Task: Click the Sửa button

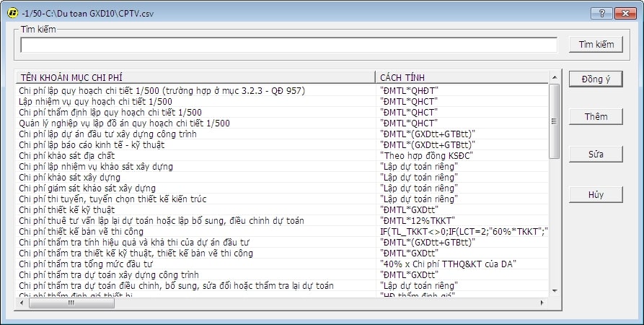Action: click(596, 155)
